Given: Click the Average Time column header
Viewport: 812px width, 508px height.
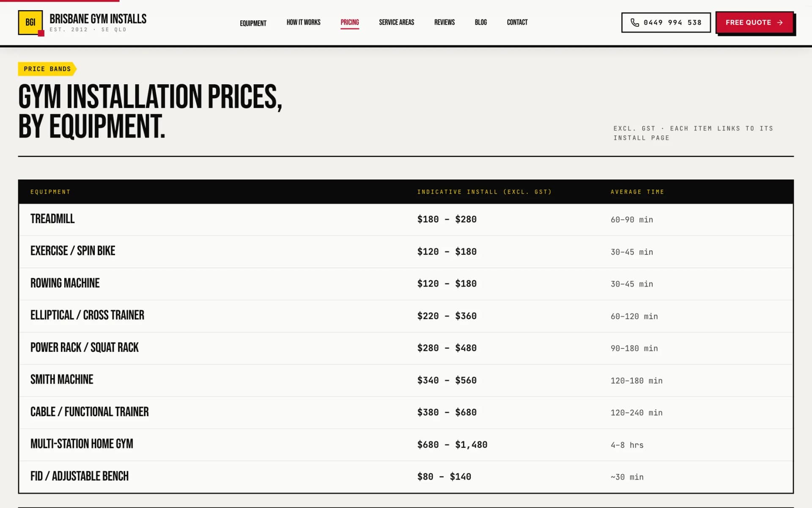Looking at the screenshot, I should 637,192.
